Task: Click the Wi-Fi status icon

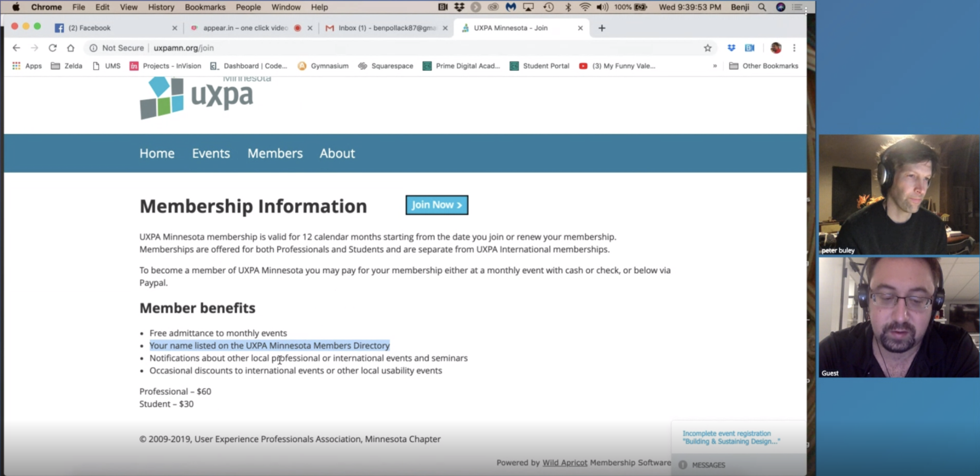Action: point(585,7)
